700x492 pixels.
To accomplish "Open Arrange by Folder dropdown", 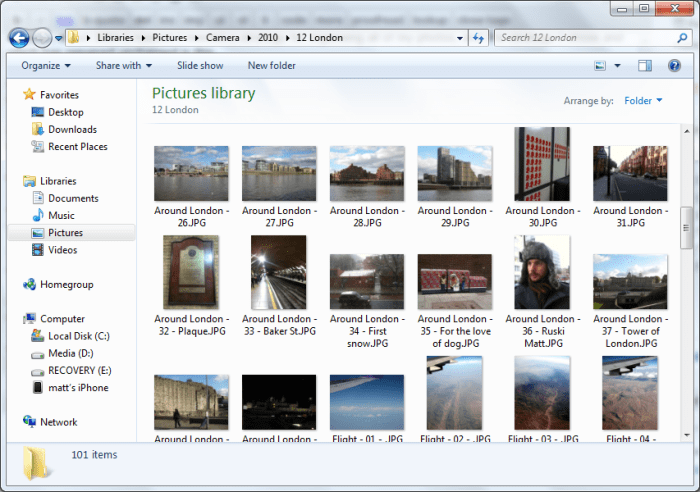I will click(643, 101).
